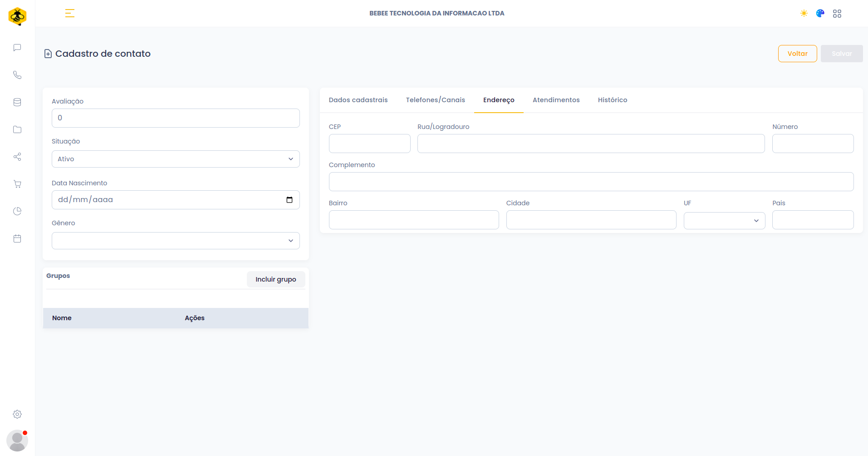Open the database sidebar icon
868x456 pixels.
coord(17,102)
